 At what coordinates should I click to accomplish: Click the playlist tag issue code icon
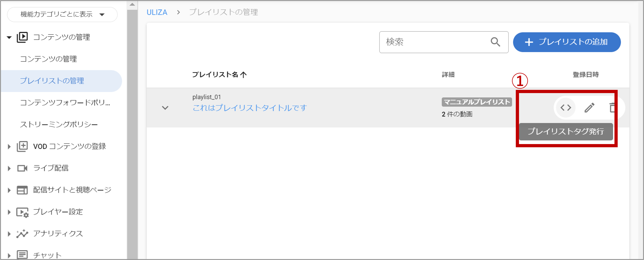565,108
